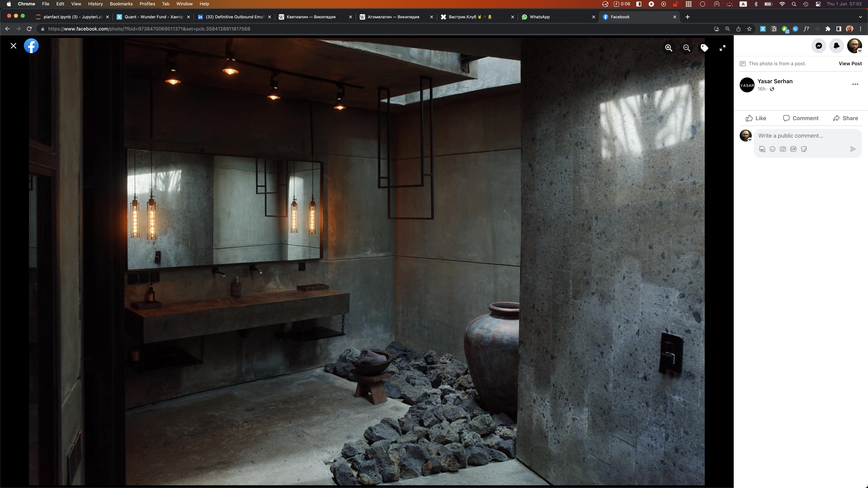
Task: Zoom in on the Facebook photo
Action: coord(668,48)
